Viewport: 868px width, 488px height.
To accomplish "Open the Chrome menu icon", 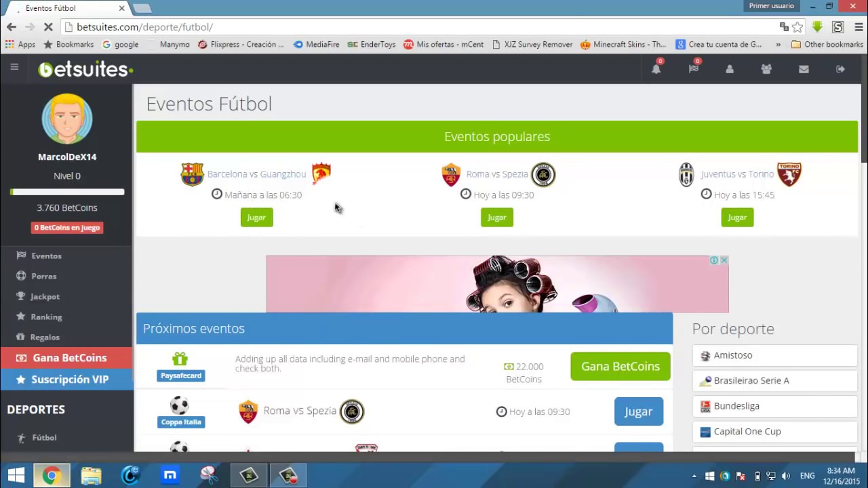I will point(858,27).
